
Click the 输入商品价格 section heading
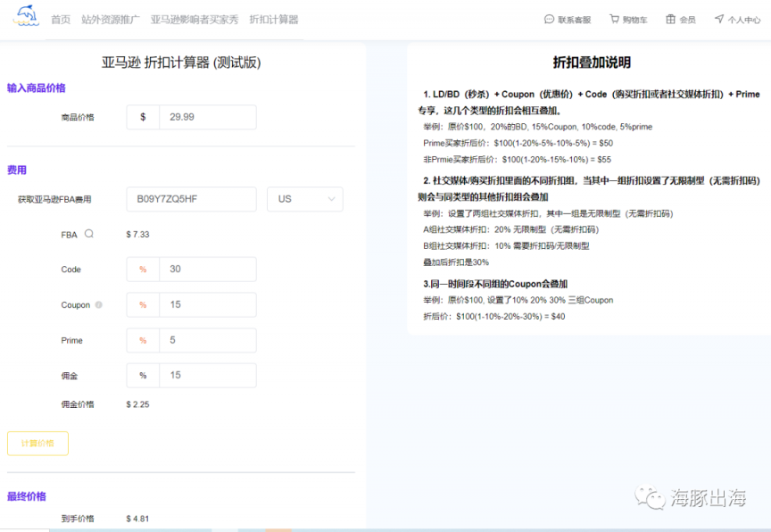coord(37,88)
